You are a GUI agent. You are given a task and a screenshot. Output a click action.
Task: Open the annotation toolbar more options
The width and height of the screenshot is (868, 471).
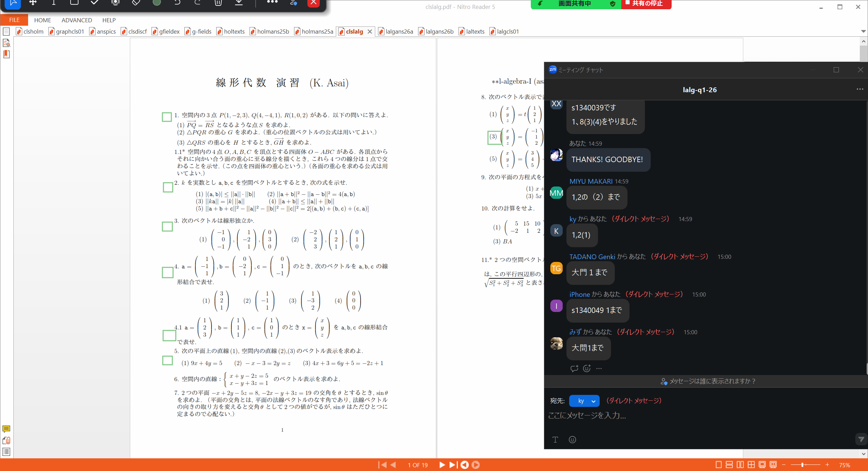272,2
